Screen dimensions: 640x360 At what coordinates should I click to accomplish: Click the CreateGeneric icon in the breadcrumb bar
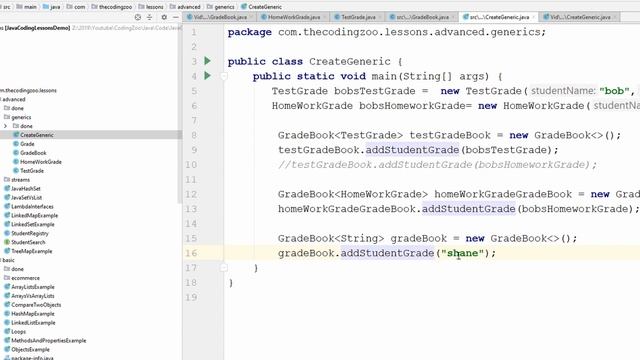pos(244,7)
